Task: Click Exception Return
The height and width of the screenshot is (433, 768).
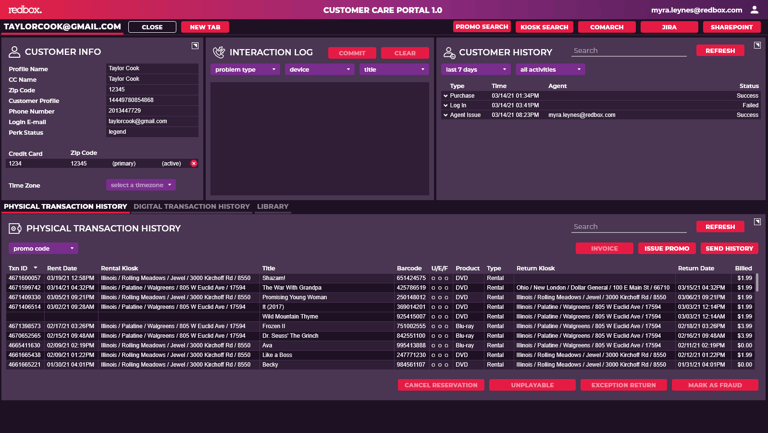Action: (624, 385)
